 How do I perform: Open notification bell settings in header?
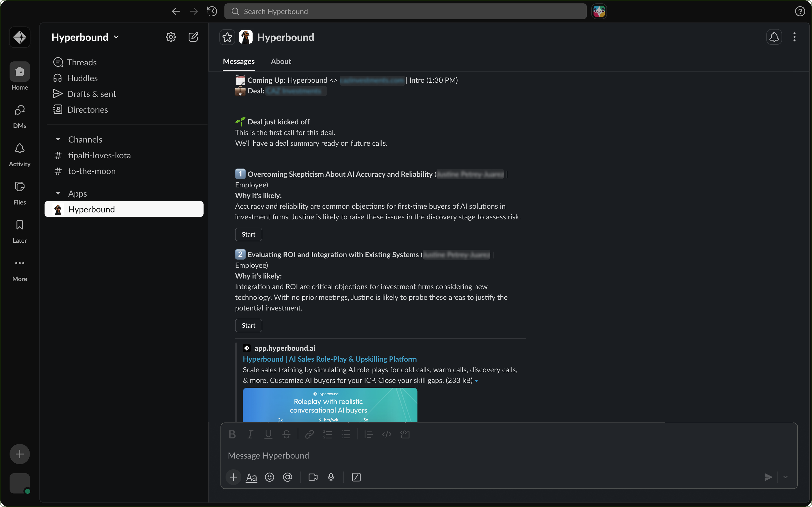pyautogui.click(x=774, y=37)
